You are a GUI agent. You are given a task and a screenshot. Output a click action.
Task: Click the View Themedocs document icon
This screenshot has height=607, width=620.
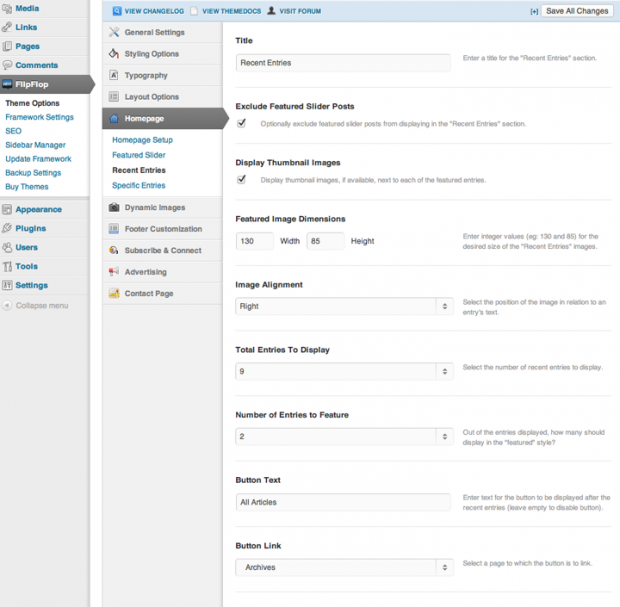coord(194,11)
